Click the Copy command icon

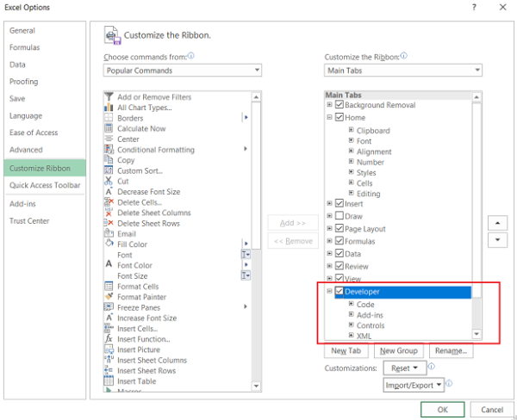tap(109, 160)
